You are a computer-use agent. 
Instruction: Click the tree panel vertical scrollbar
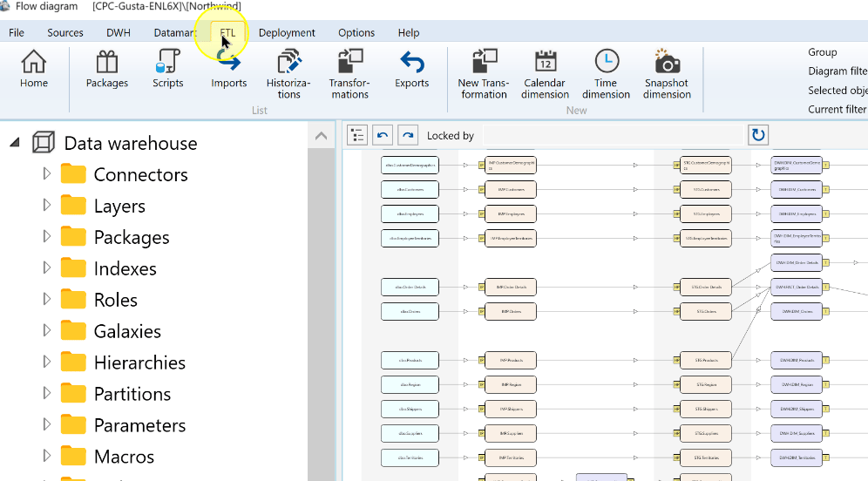(321, 315)
